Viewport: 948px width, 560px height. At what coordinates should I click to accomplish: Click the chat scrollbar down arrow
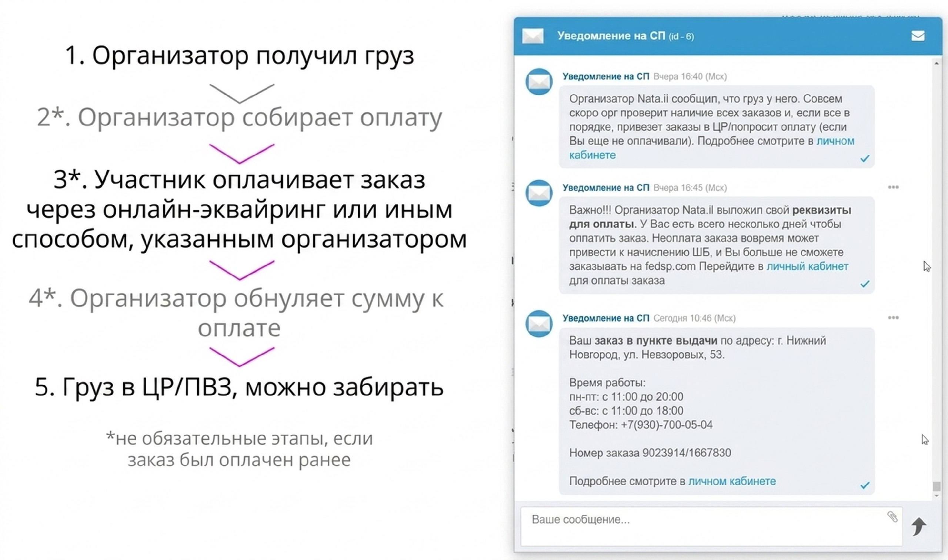click(x=936, y=496)
